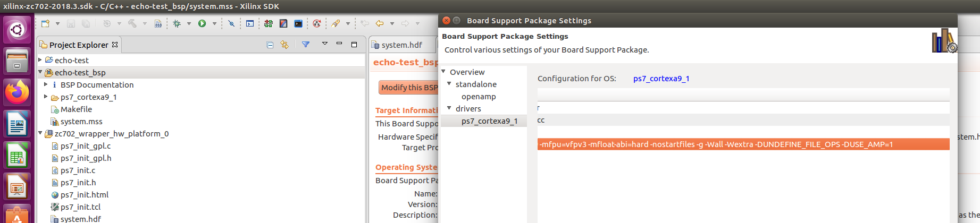Image resolution: width=980 pixels, height=223 pixels.
Task: Click the binary 010 file icon
Action: (x=158, y=23)
